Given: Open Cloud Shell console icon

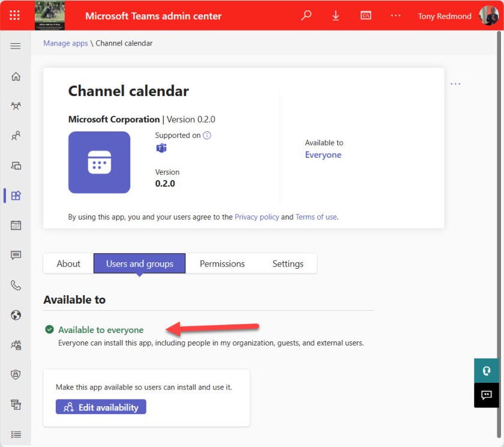Looking at the screenshot, I should coord(366,15).
